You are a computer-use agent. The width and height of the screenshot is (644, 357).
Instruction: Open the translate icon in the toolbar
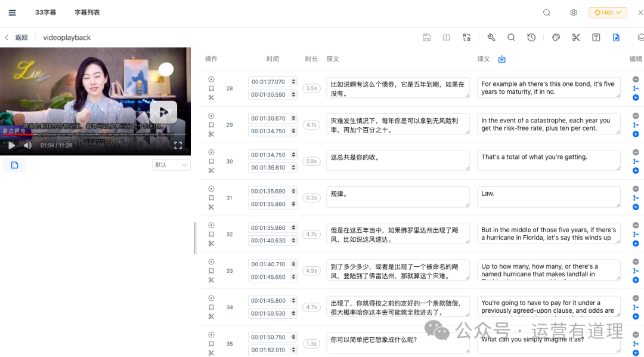467,37
